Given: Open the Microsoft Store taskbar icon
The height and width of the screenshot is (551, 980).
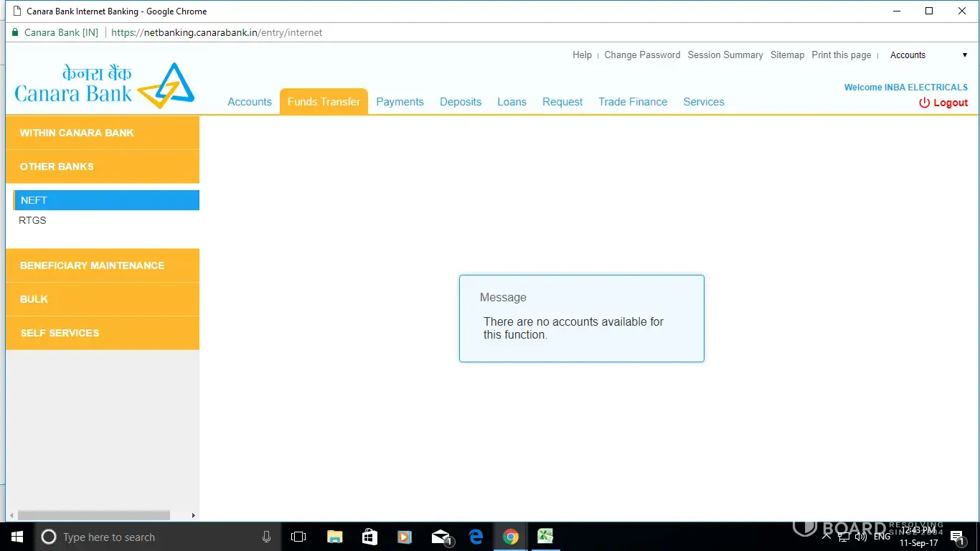Looking at the screenshot, I should (369, 537).
